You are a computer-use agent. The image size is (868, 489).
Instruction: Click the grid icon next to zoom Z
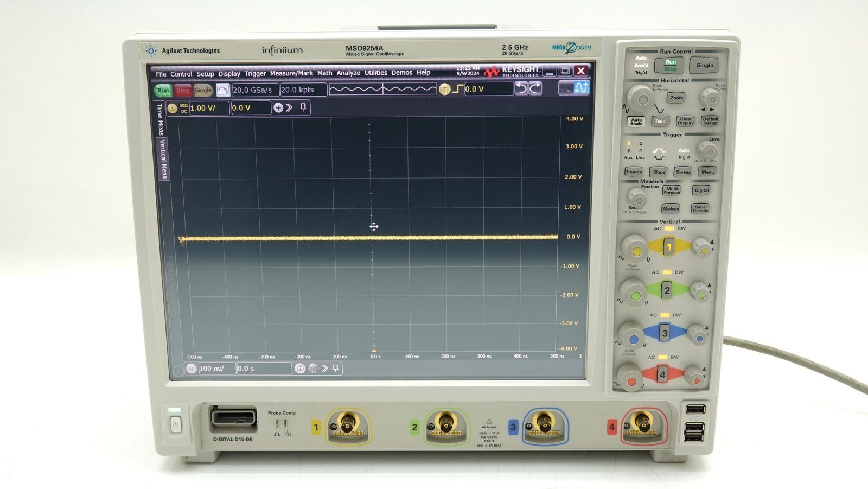313,369
